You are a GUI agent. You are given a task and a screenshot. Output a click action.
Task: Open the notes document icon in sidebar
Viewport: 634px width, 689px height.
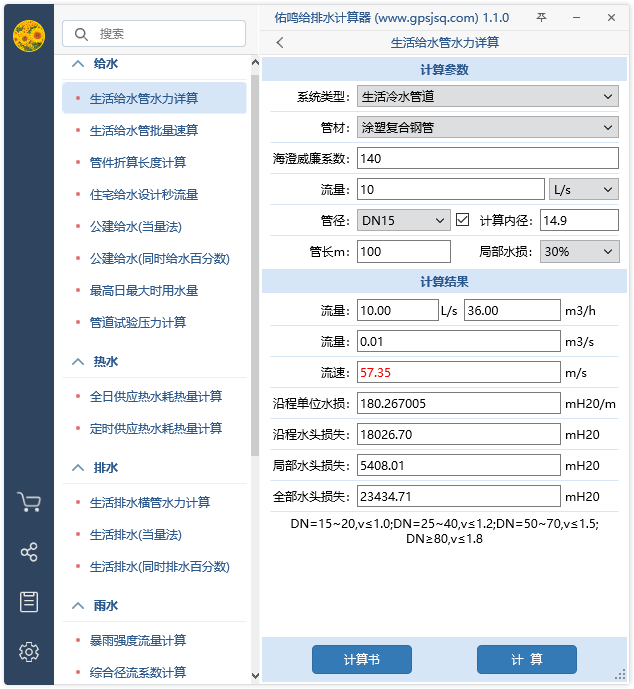tap(29, 602)
